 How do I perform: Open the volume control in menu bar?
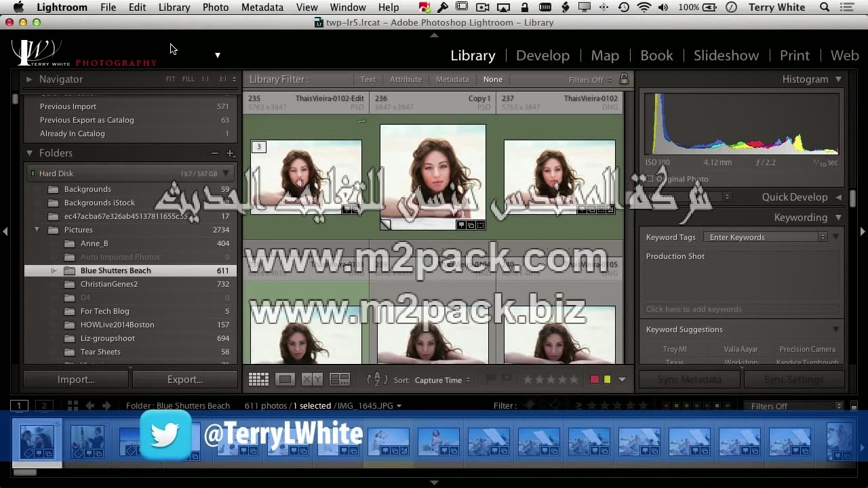(663, 7)
